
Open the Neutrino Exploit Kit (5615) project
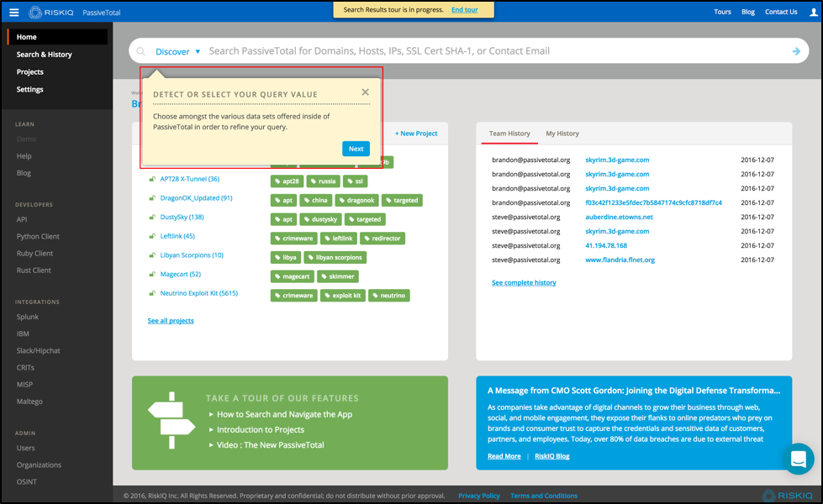pos(199,294)
